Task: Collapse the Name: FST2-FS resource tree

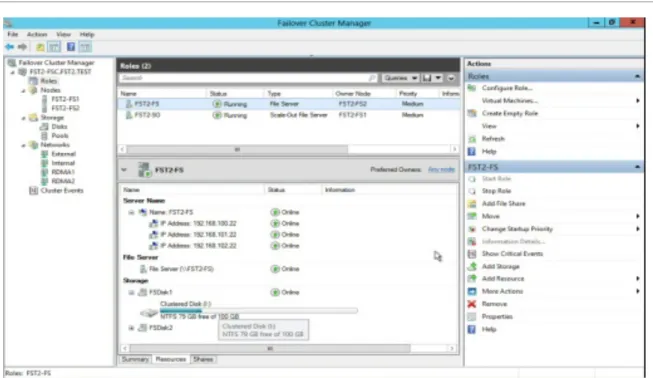Action: 131,212
